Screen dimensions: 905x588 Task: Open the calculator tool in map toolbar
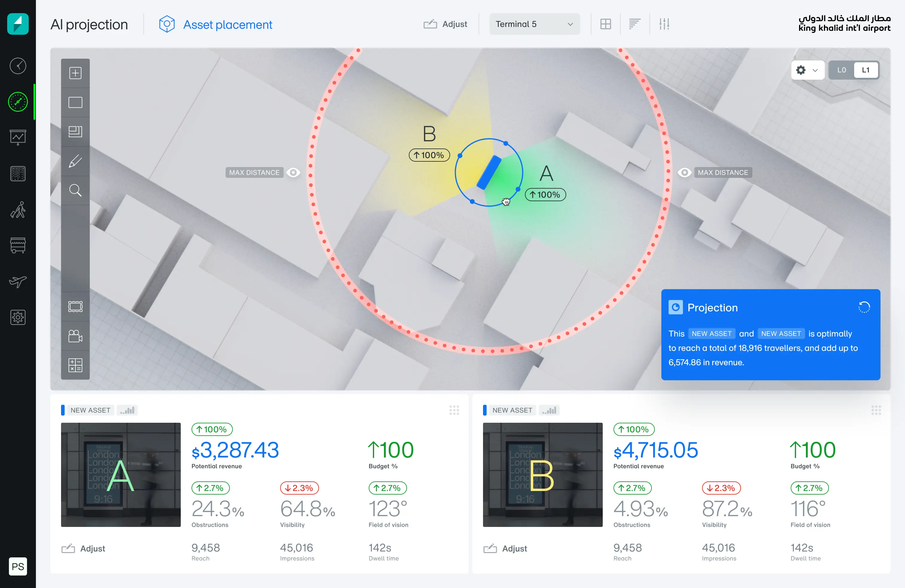(75, 365)
